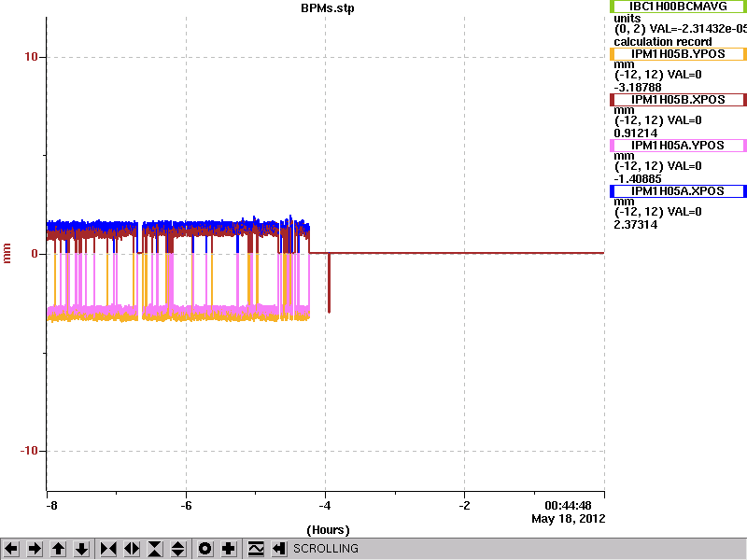This screenshot has width=747, height=560.
Task: Pan the plot up with the up arrow
Action: (x=58, y=549)
